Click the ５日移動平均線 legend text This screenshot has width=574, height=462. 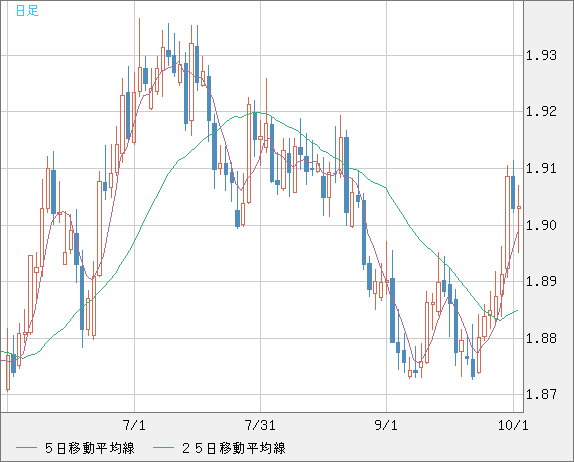90,448
